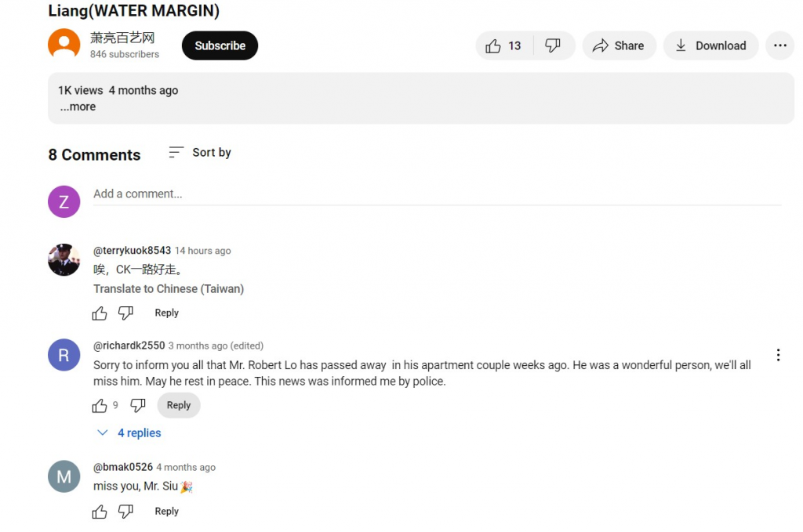Dislike bmak0526's comment

click(126, 512)
